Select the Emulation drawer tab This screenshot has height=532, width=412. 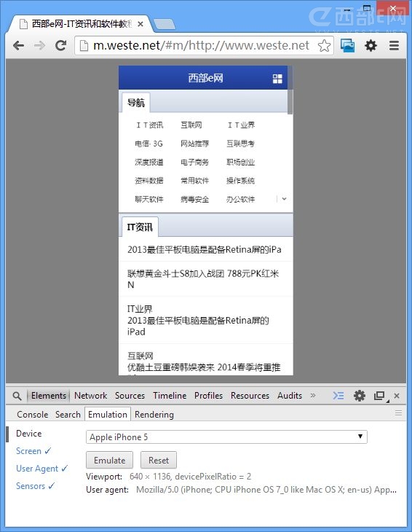click(x=108, y=414)
